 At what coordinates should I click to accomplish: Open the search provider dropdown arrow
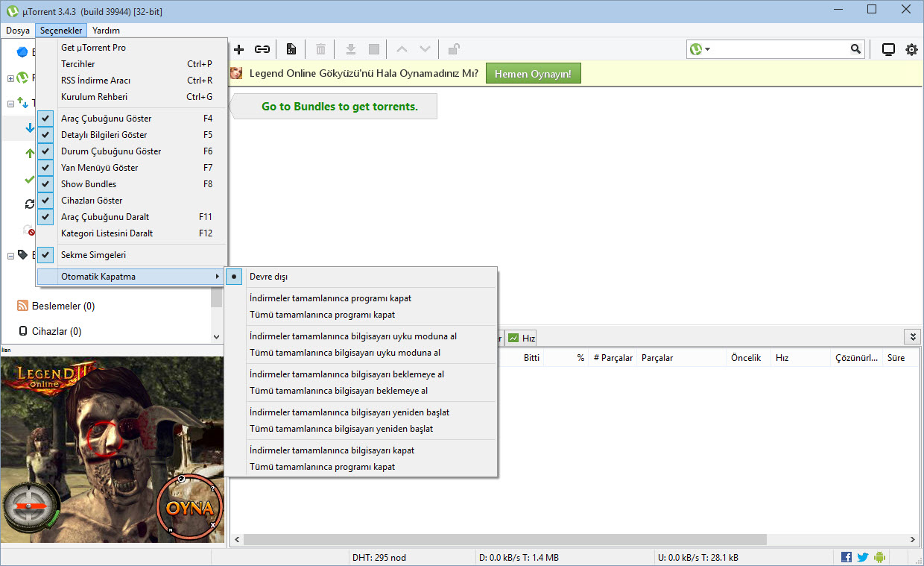pos(707,49)
